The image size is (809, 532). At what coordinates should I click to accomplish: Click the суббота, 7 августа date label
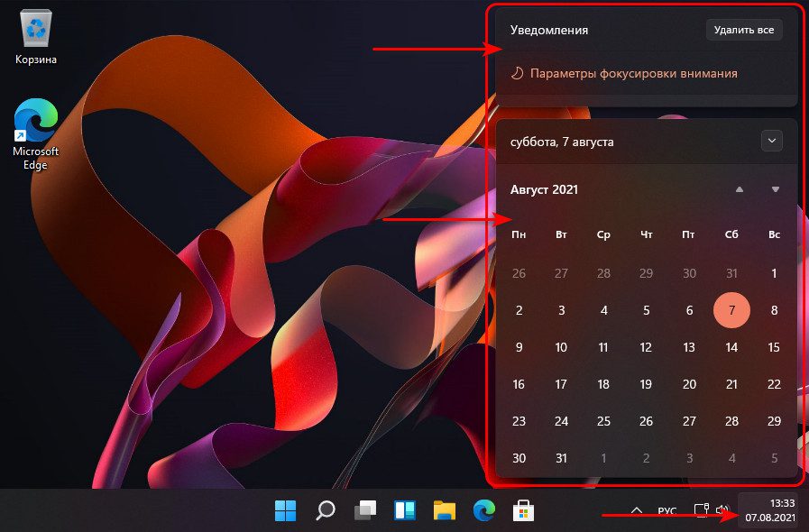coord(562,142)
